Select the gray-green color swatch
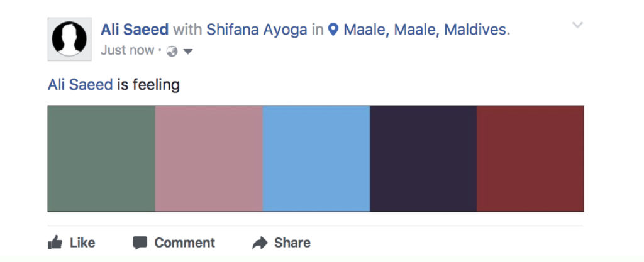 101,159
